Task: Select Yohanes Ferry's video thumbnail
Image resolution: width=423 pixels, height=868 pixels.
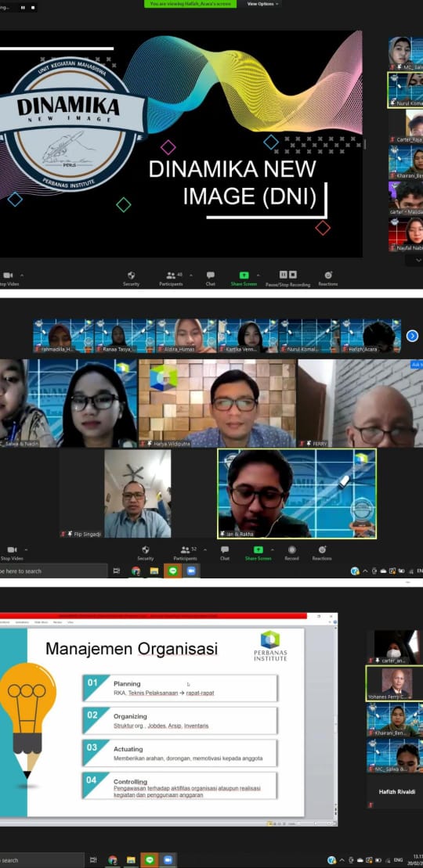Action: 396,683
